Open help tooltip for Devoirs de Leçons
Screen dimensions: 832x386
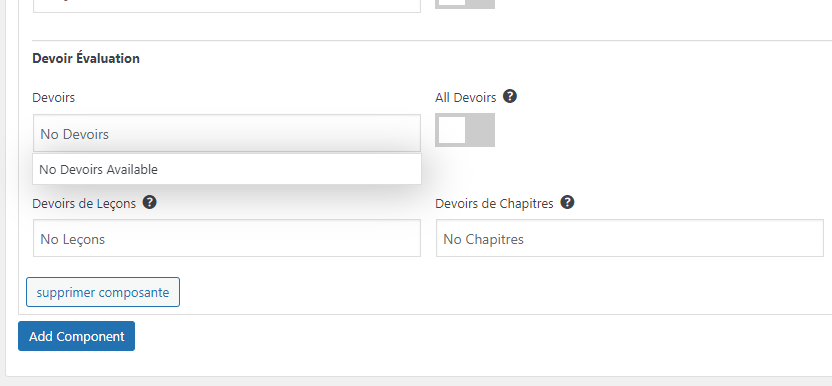[x=150, y=202]
